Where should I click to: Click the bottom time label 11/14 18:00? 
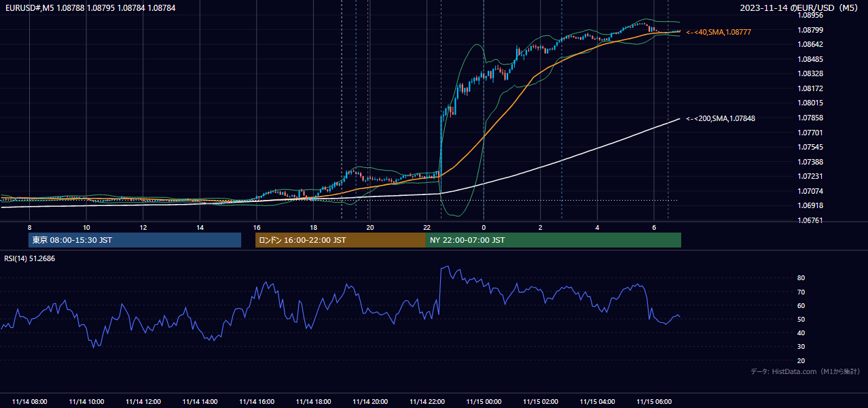(x=314, y=402)
